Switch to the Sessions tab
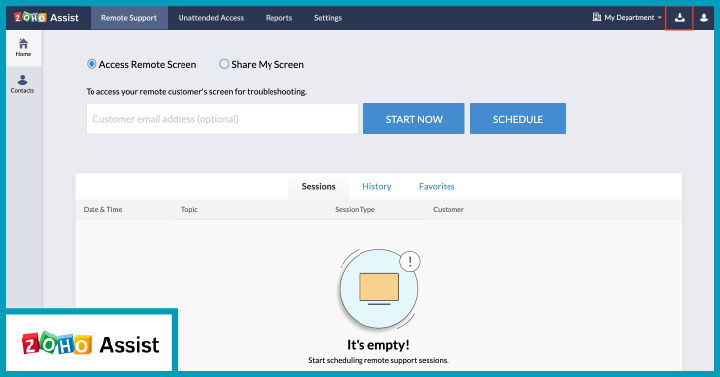The width and height of the screenshot is (720, 377). click(x=318, y=186)
